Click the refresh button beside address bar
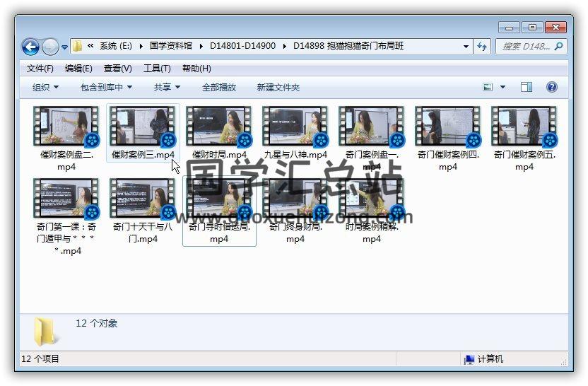 (482, 47)
